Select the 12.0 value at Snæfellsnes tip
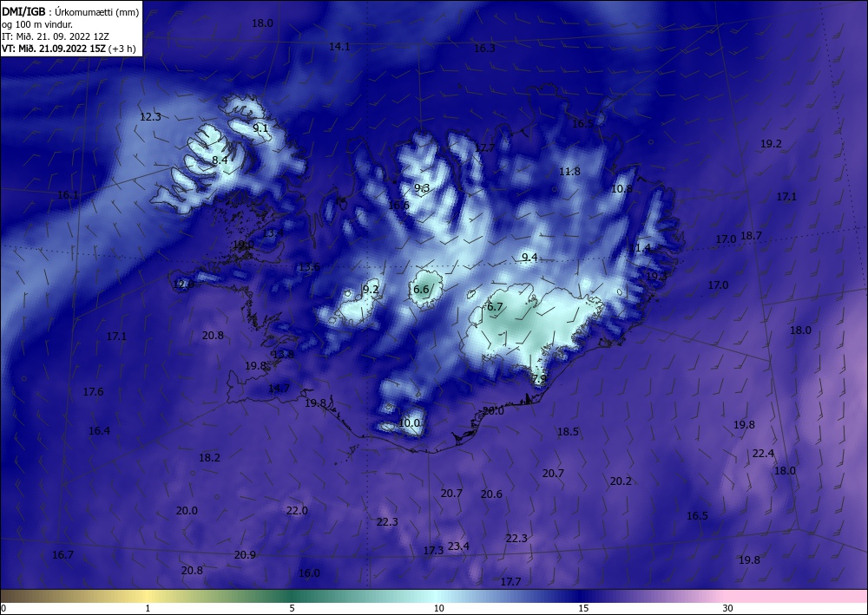The image size is (868, 615). 184,285
